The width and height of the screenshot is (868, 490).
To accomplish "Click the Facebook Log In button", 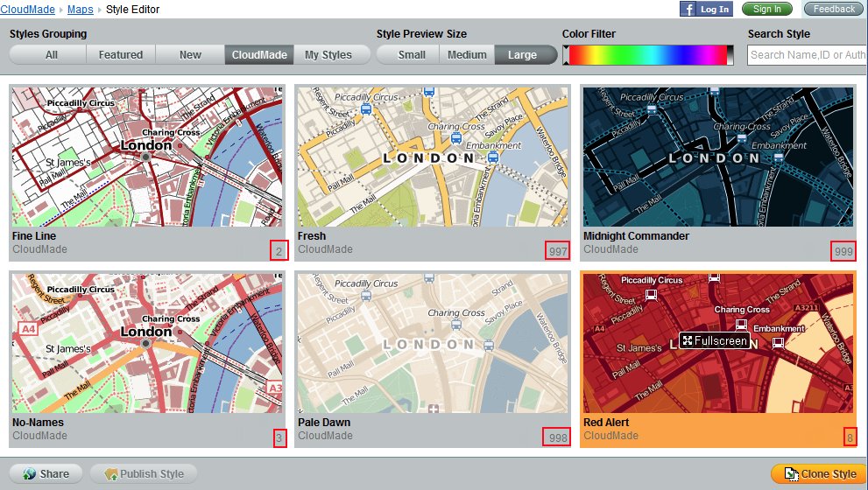I will pyautogui.click(x=706, y=9).
